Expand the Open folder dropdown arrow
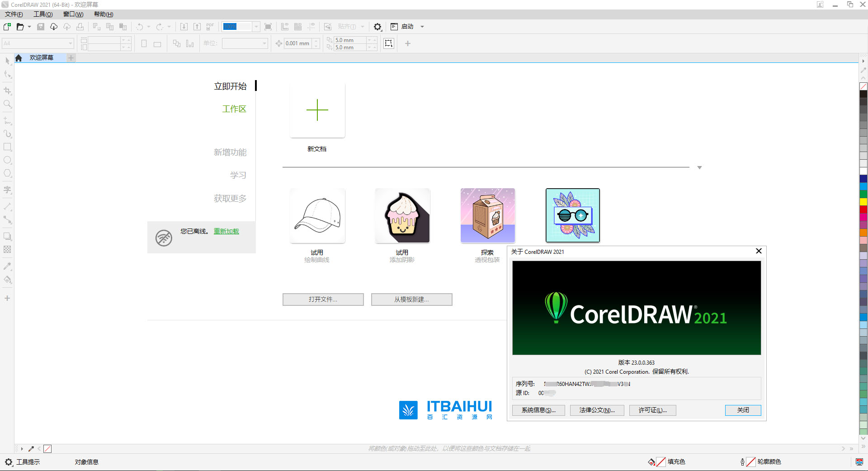Screen dimensions: 868x471 coord(29,27)
